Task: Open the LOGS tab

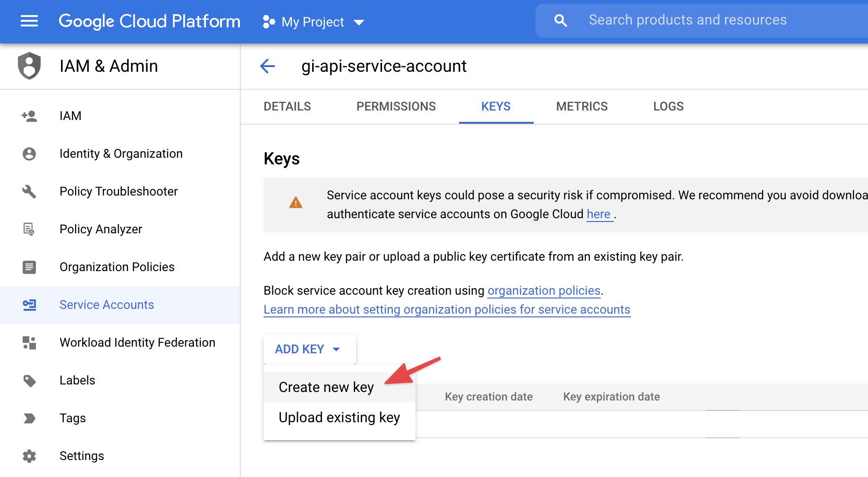Action: click(x=668, y=106)
